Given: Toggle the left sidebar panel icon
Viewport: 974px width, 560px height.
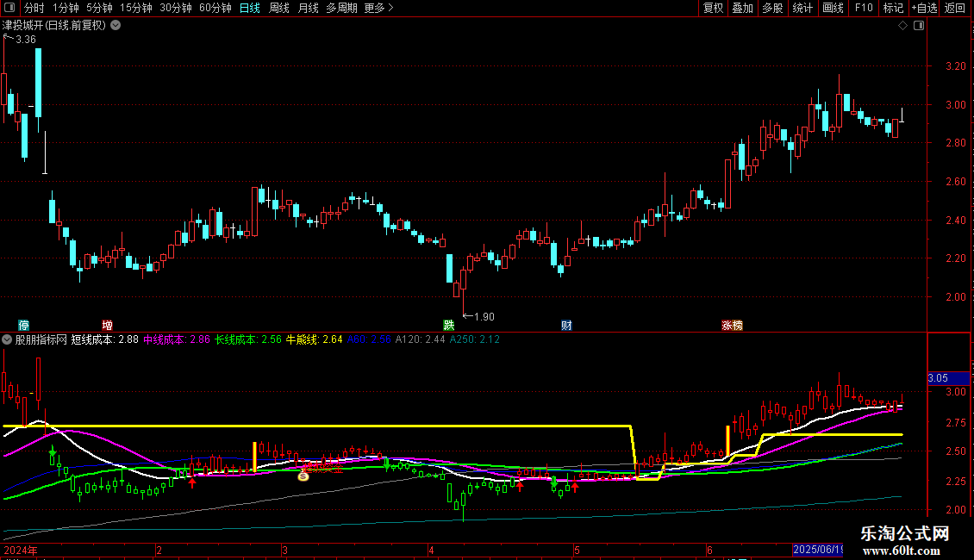Looking at the screenshot, I should pos(9,8).
